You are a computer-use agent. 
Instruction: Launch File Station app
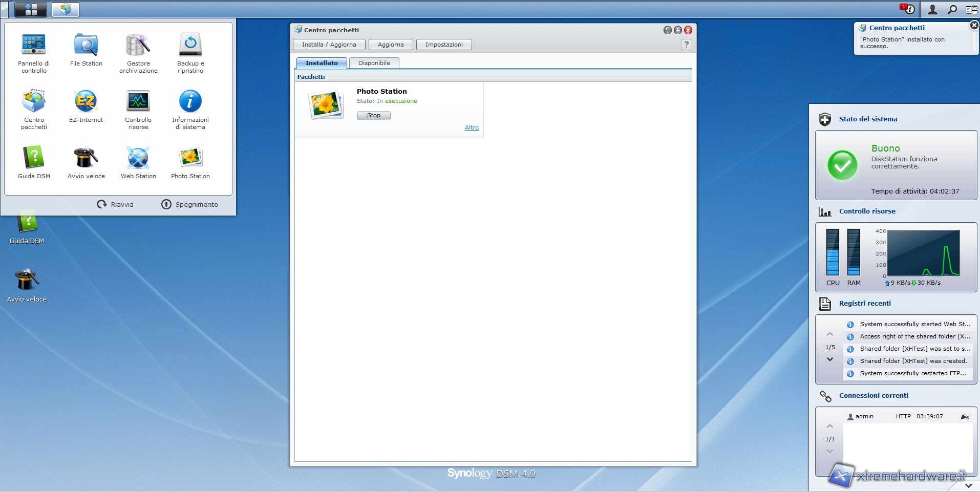(86, 46)
